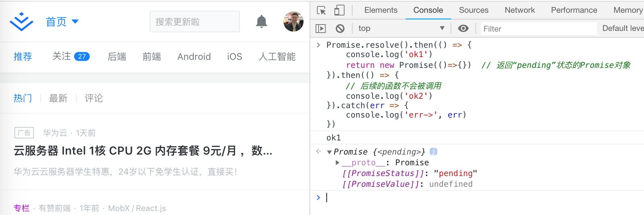Viewport: 644px width, 215px height.
Task: Open the Huawei Cloud server article
Action: pos(142,151)
